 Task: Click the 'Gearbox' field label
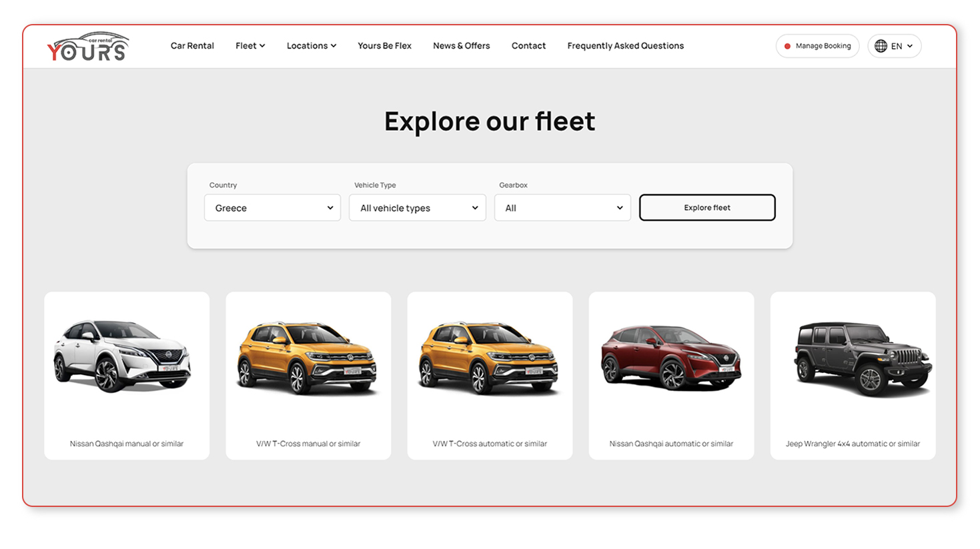pos(513,185)
